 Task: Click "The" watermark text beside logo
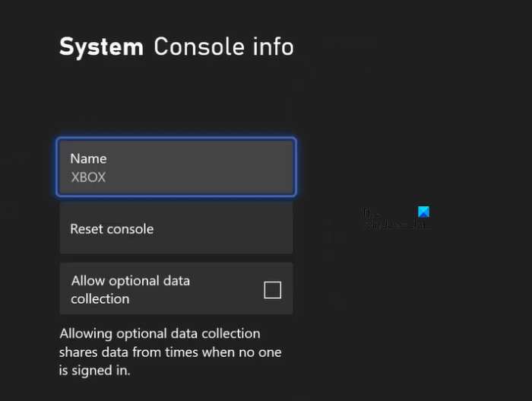coord(370,214)
